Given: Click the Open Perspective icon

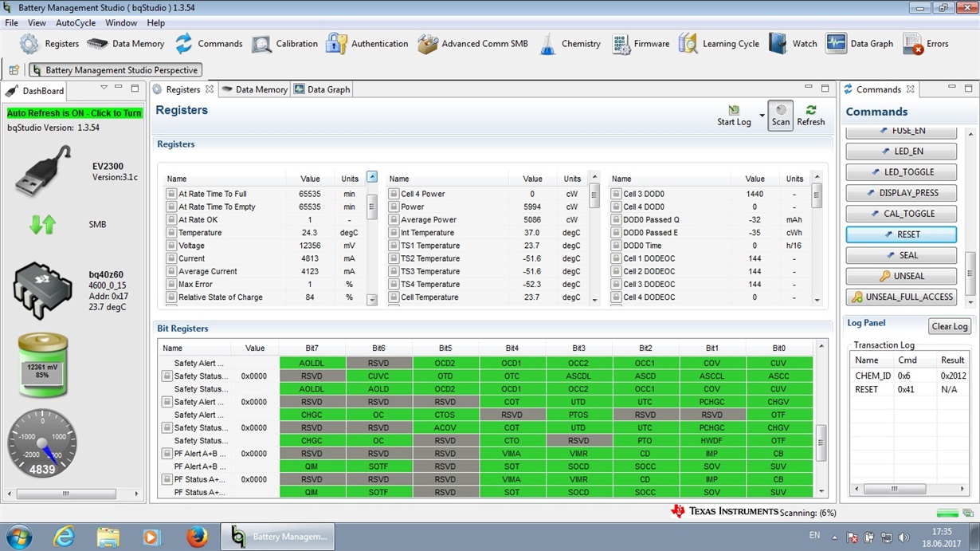Looking at the screenshot, I should 14,70.
